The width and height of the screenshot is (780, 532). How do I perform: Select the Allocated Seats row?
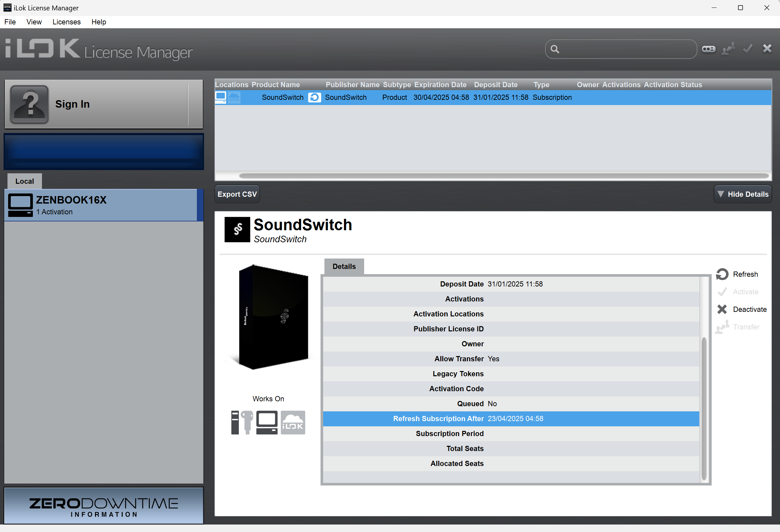(511, 464)
